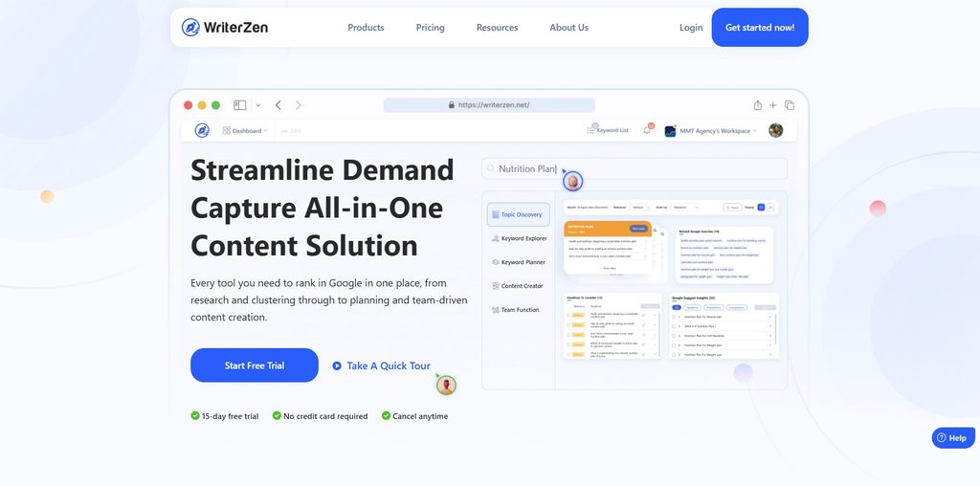Image resolution: width=980 pixels, height=486 pixels.
Task: Add a new tab with the plus icon
Action: pos(773,105)
